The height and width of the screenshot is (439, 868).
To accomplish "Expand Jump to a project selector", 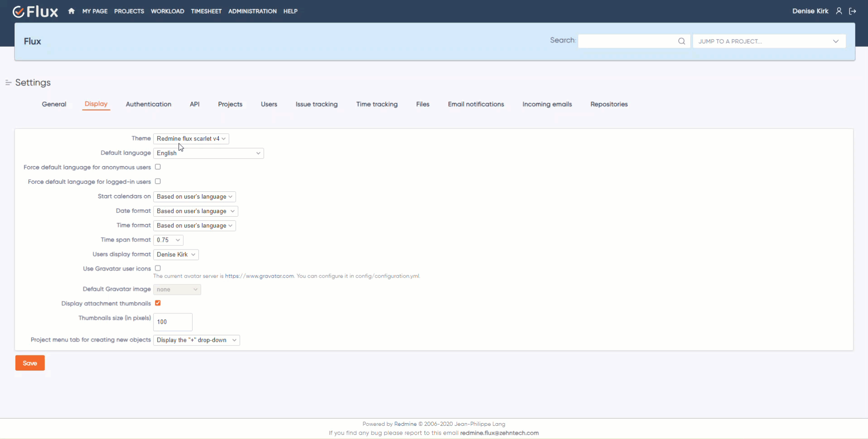I will [769, 41].
